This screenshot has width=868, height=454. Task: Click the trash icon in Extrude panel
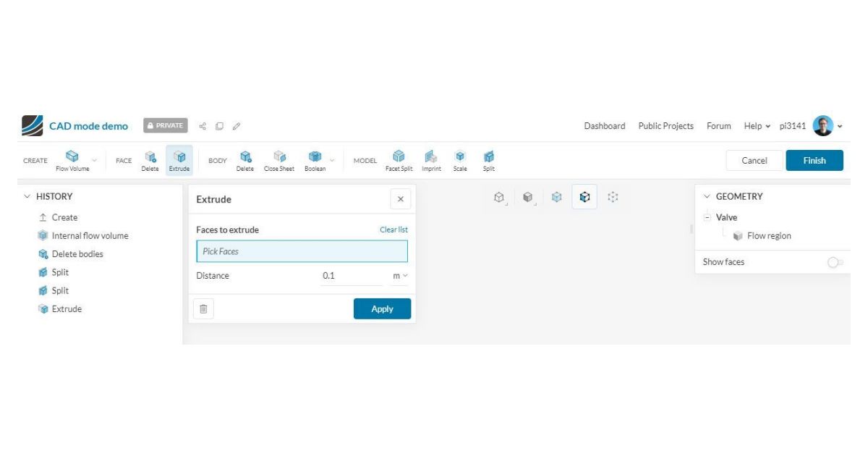click(203, 309)
